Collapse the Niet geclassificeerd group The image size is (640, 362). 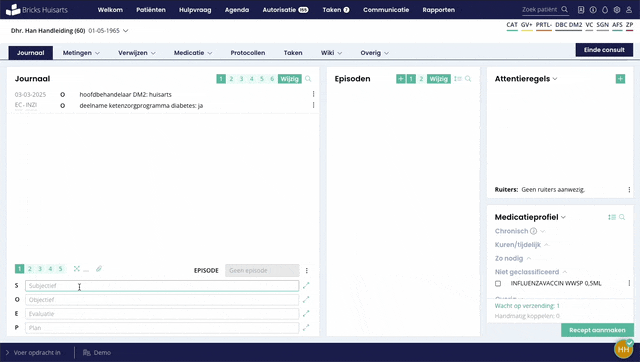tap(565, 272)
